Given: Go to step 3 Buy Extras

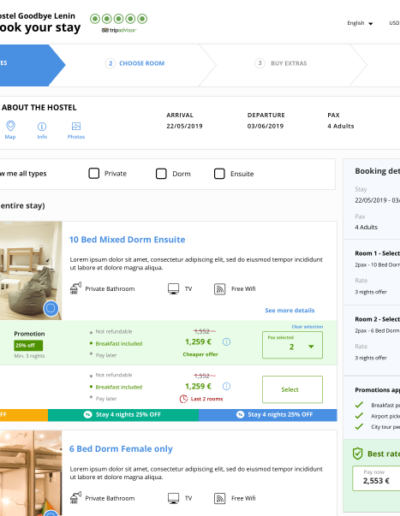Looking at the screenshot, I should tap(281, 63).
